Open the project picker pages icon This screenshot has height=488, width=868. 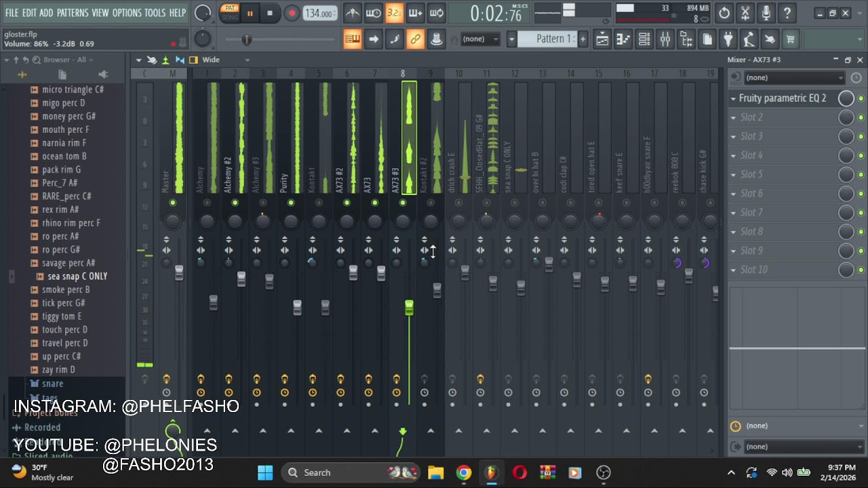click(707, 39)
